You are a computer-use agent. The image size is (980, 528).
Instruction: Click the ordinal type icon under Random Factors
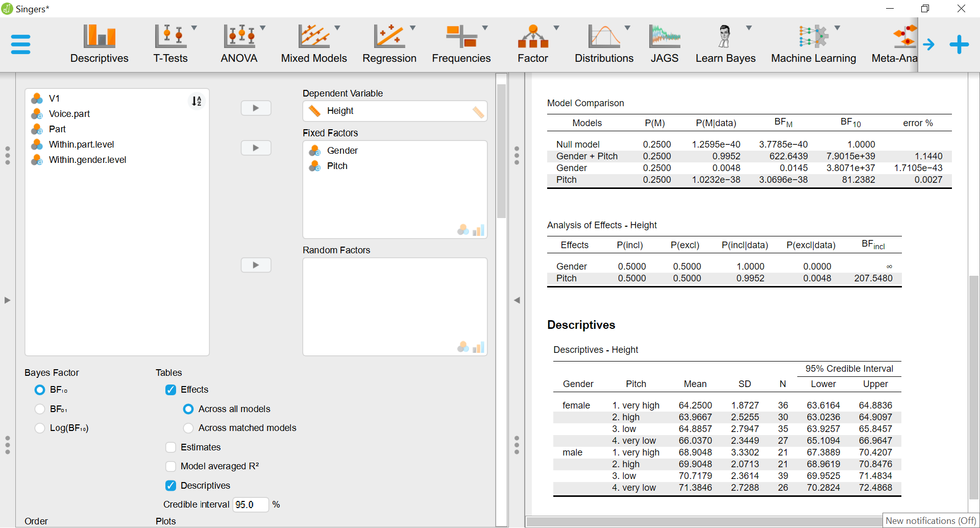[478, 347]
